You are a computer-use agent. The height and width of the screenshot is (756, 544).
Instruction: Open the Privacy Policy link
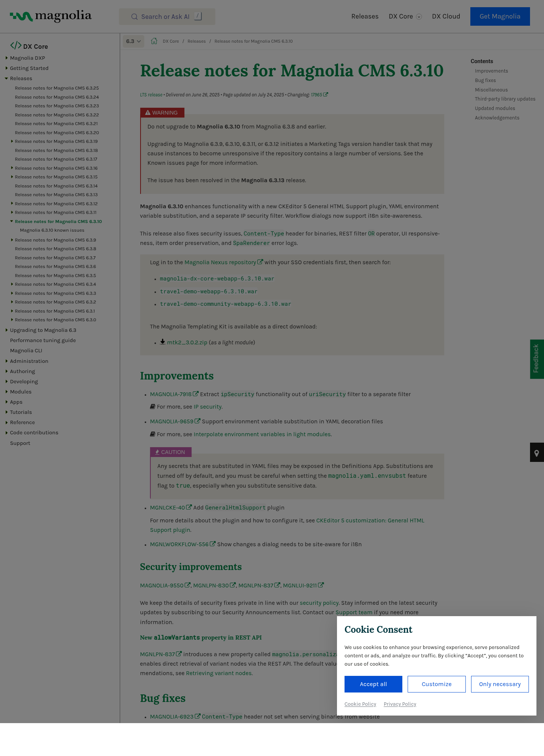pos(400,704)
